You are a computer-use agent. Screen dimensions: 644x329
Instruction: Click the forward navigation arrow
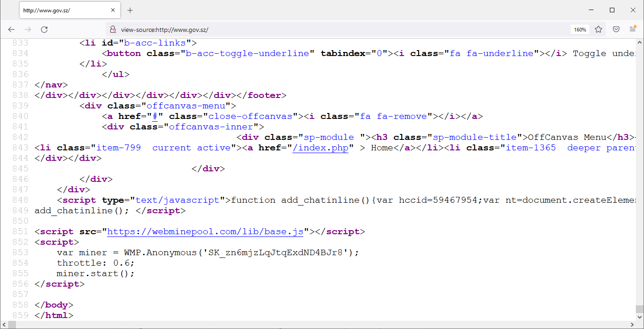(x=28, y=29)
